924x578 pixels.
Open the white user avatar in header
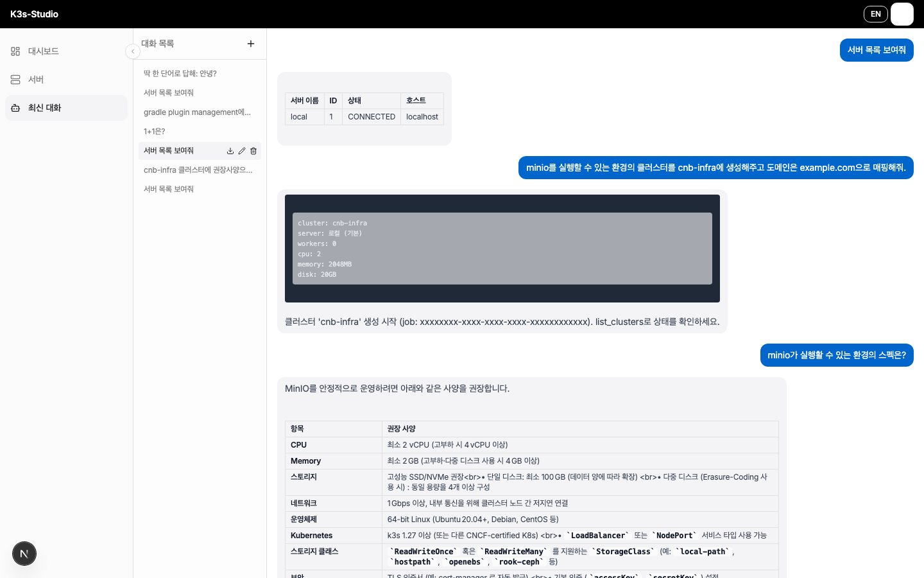coord(902,14)
